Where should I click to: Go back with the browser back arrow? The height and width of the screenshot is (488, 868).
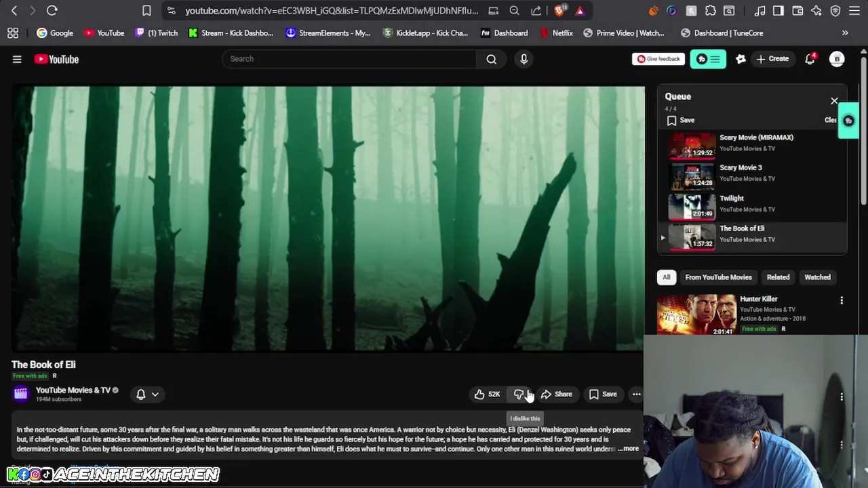[x=14, y=10]
